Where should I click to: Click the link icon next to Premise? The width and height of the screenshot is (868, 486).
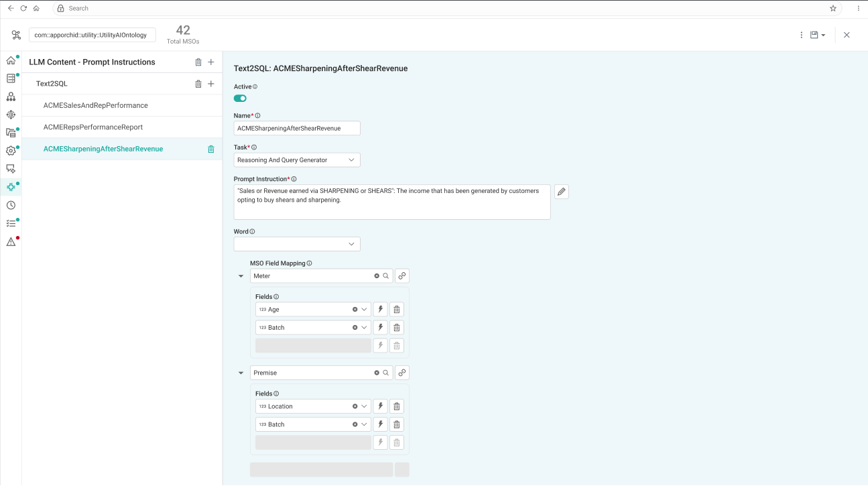click(x=402, y=373)
